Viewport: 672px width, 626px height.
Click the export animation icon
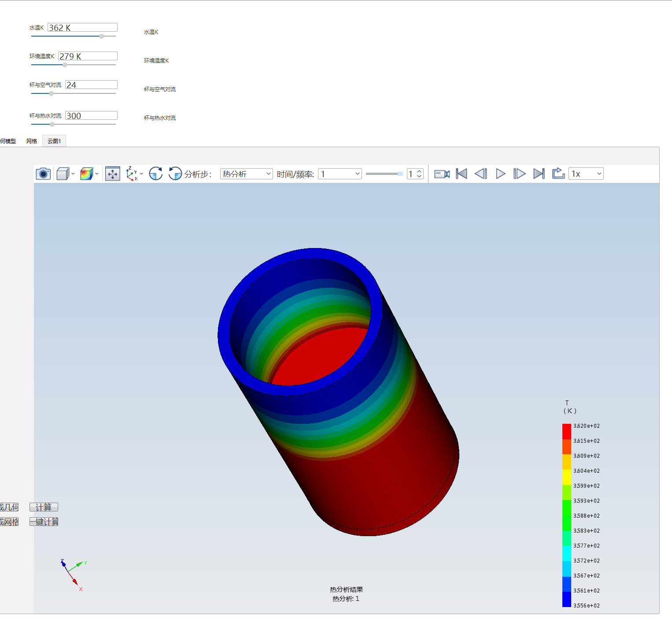(558, 174)
